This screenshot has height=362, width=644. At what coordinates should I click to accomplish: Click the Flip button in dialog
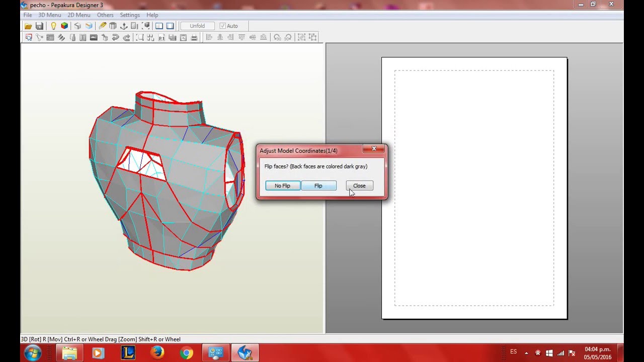click(318, 186)
